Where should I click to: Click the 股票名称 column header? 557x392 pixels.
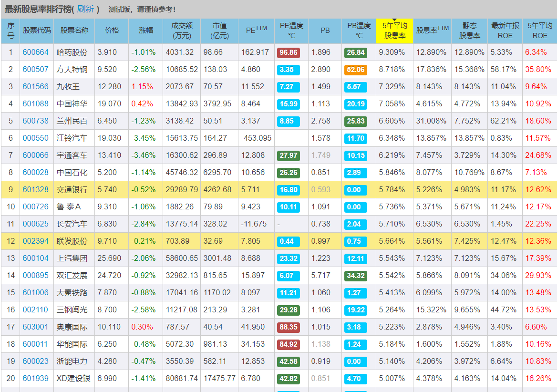tap(74, 31)
